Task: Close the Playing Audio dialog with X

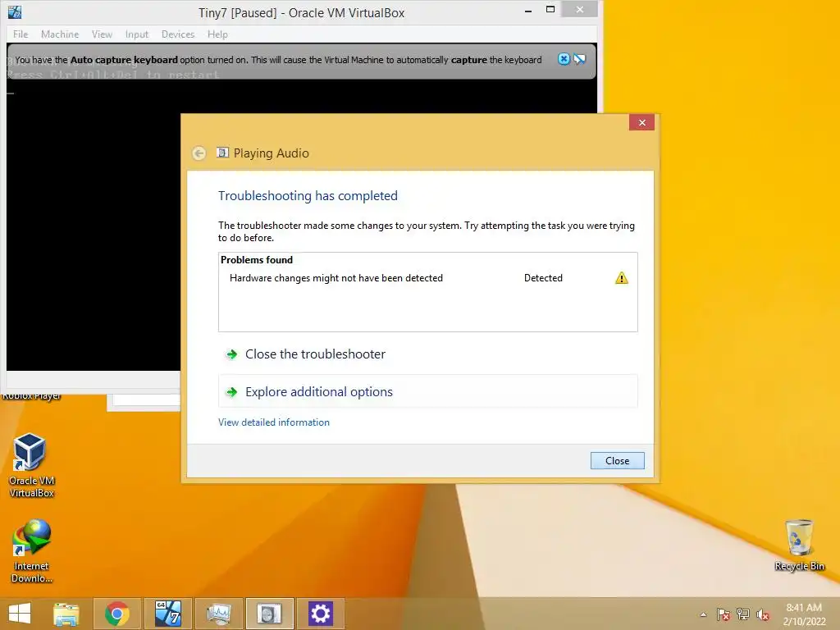Action: point(641,123)
